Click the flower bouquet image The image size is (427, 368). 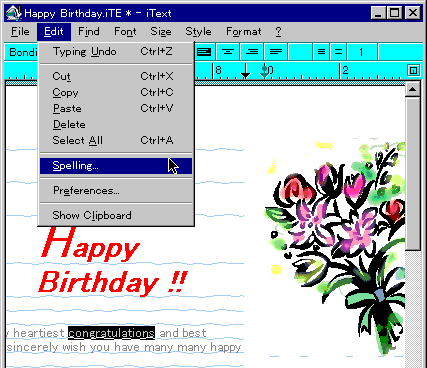point(335,245)
